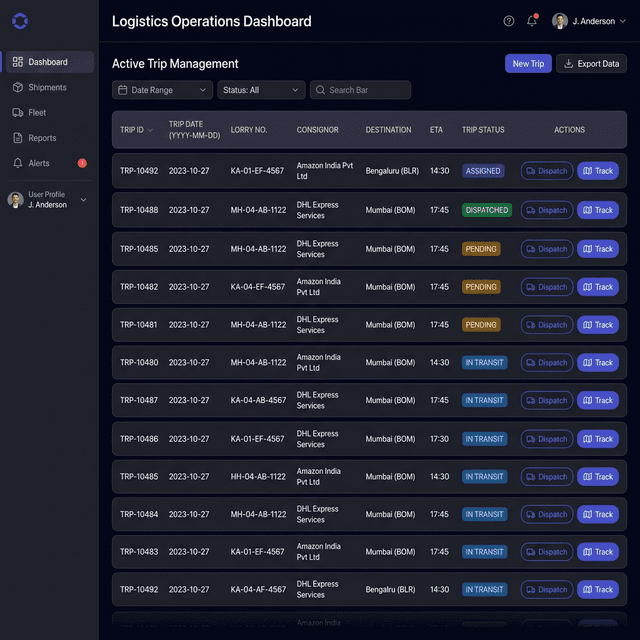Viewport: 640px width, 640px height.
Task: Click sidebar User Profile avatar
Action: click(16, 200)
